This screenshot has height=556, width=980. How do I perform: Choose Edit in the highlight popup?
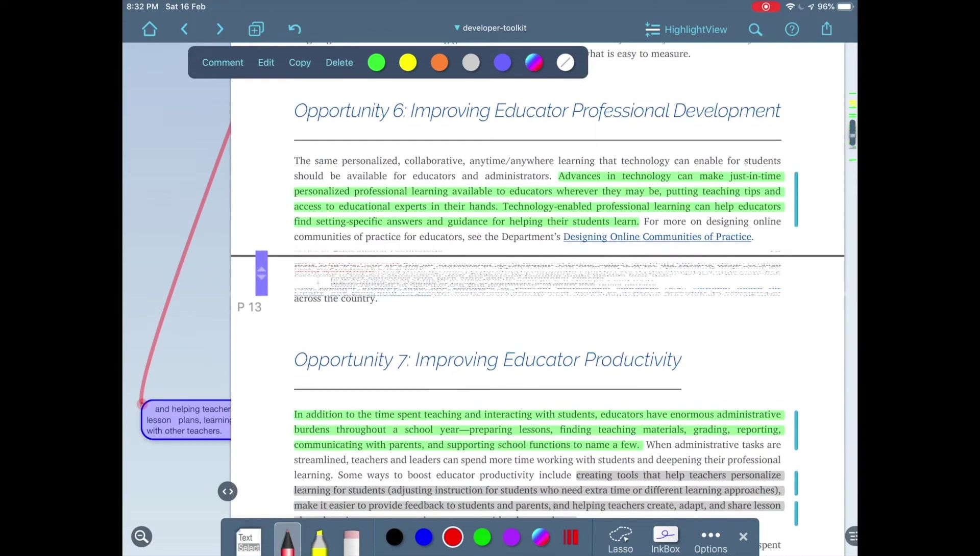(266, 62)
